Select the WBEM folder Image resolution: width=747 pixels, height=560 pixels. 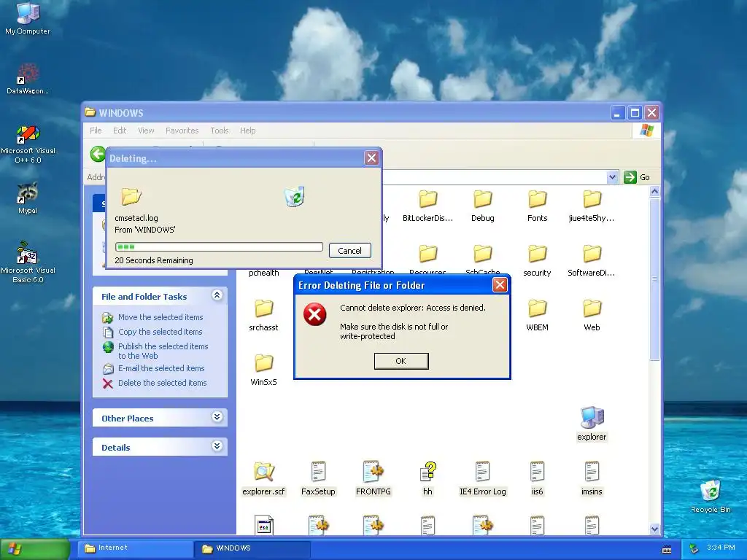538,316
